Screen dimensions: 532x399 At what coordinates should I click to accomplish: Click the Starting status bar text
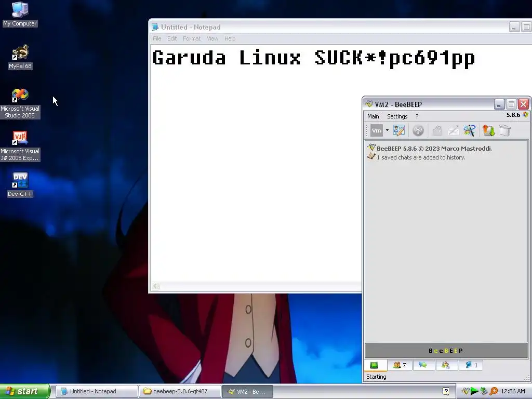click(376, 377)
